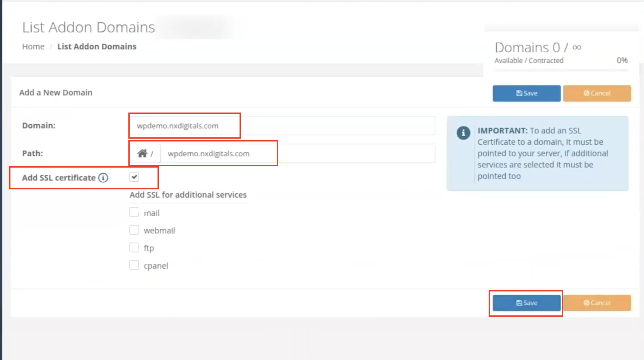Click the SSL certificate info icon
The image size is (644, 360).
(103, 177)
